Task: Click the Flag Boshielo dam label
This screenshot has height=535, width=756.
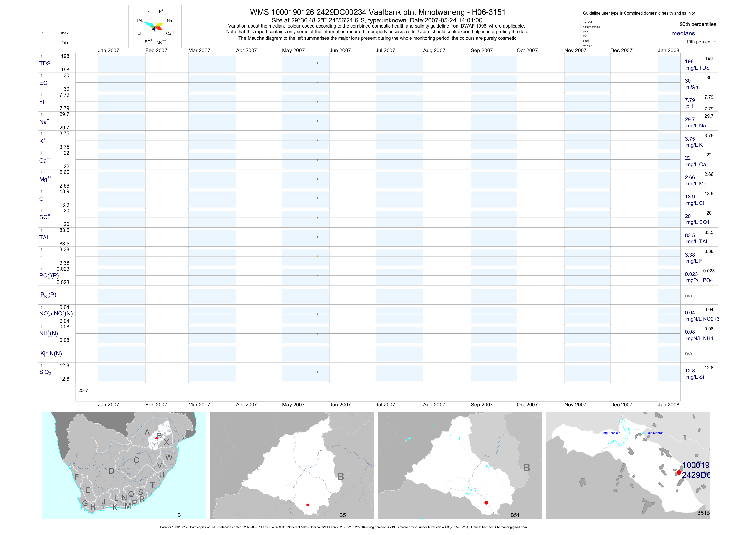Action: tap(611, 433)
